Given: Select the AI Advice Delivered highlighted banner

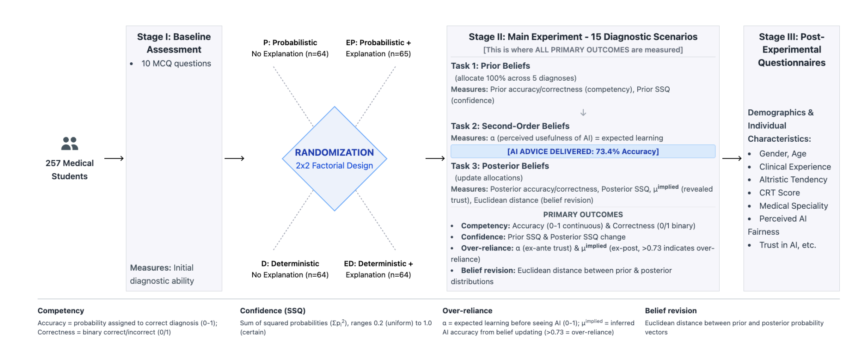Looking at the screenshot, I should pyautogui.click(x=583, y=152).
